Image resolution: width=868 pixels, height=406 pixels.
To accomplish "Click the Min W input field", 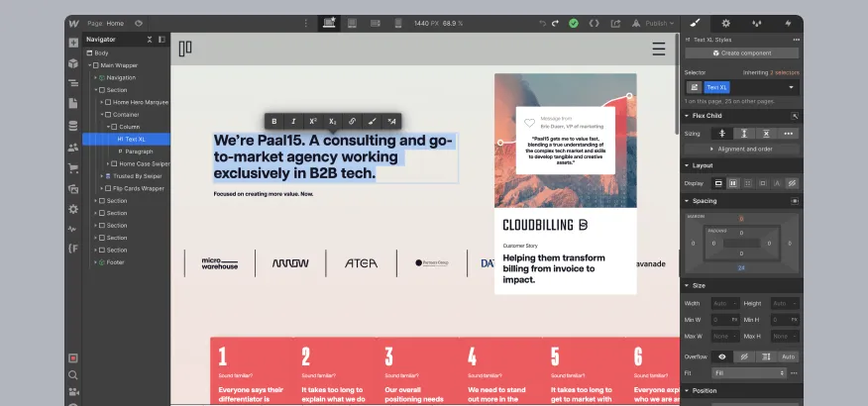I will [x=725, y=320].
